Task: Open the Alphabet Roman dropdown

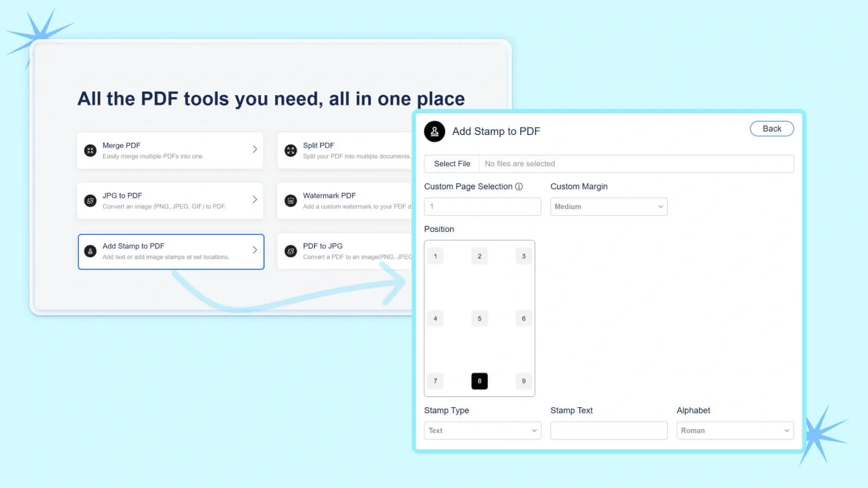Action: [x=735, y=431]
